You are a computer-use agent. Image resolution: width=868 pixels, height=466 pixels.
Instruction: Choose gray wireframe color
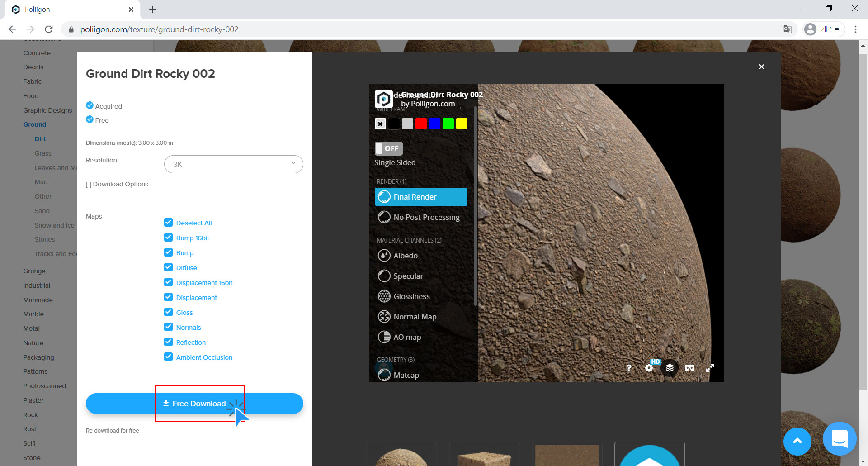tap(407, 124)
